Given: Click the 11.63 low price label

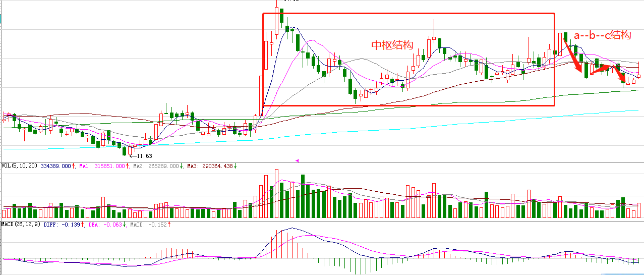Looking at the screenshot, I should [x=144, y=156].
